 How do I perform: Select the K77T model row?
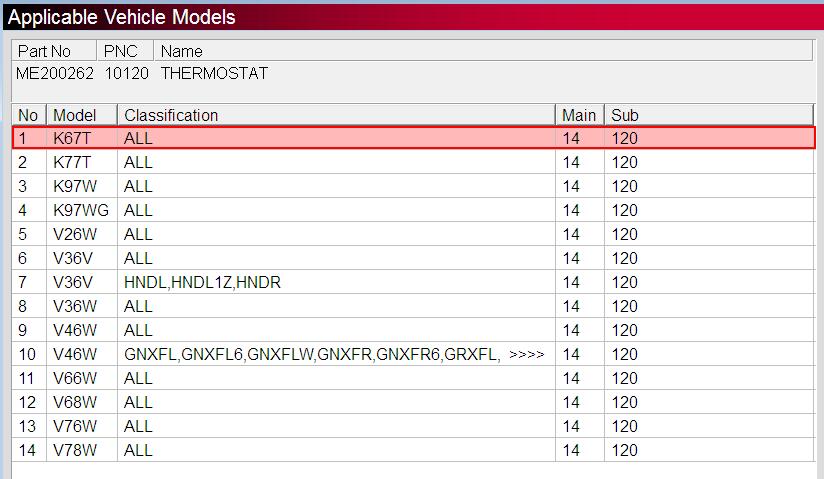414,162
